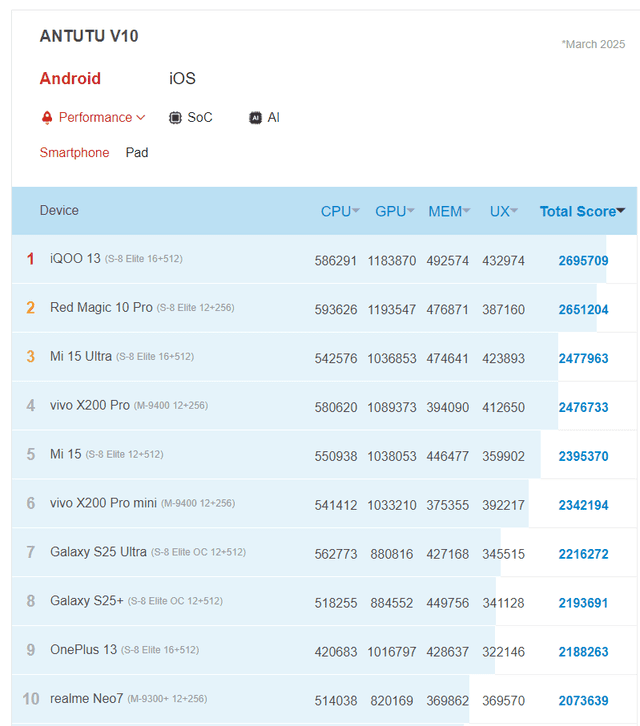
Task: Click the Device column header
Action: (59, 210)
